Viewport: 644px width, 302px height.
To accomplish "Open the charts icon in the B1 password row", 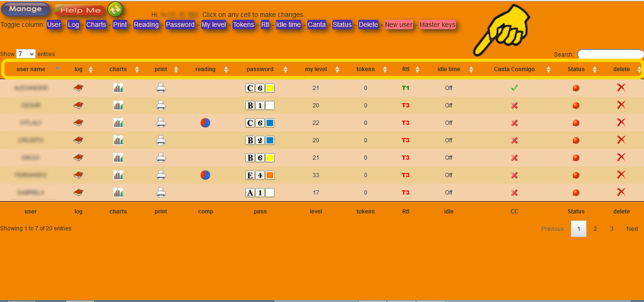I will pyautogui.click(x=118, y=106).
